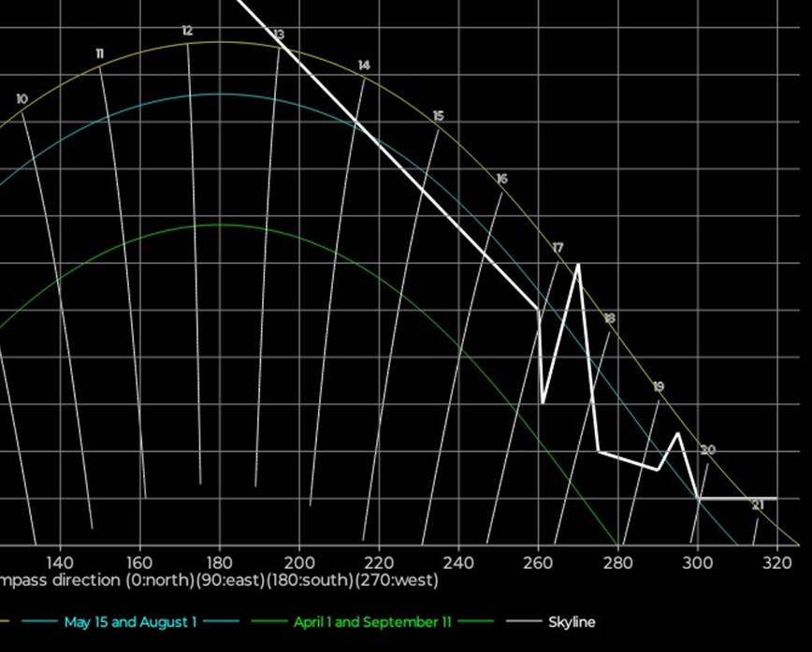812x652 pixels.
Task: Click the hour 17 marker label
Action: coord(558,248)
